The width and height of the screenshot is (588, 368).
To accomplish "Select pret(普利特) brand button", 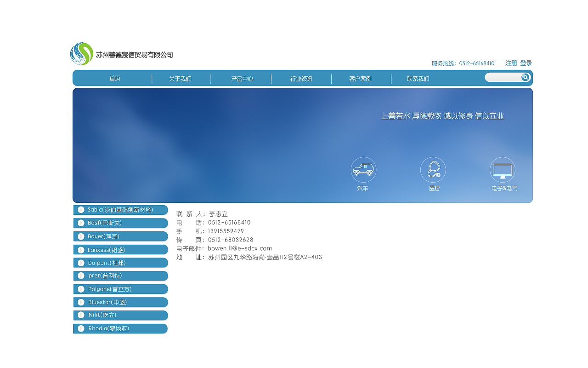I will 121,276.
